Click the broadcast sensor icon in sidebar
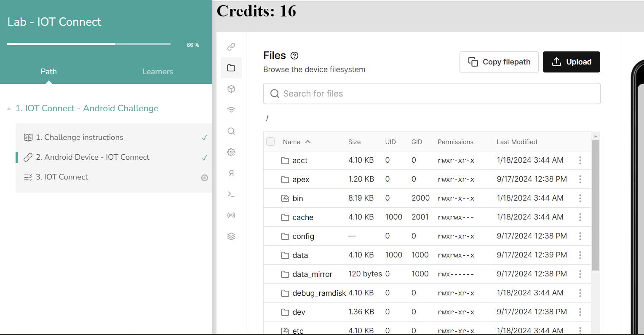The width and height of the screenshot is (644, 335). tap(231, 215)
